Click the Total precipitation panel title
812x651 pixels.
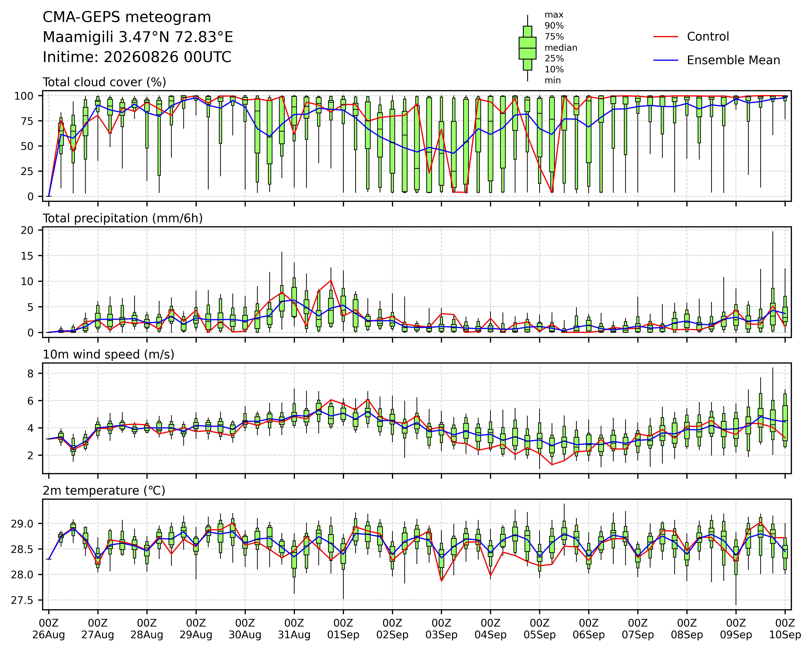[x=123, y=218]
